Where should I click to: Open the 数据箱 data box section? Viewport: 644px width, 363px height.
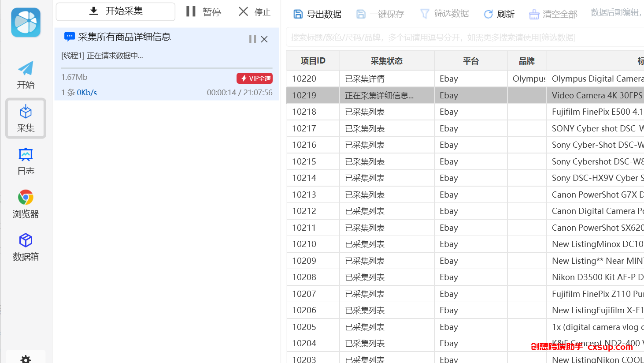pos(26,247)
